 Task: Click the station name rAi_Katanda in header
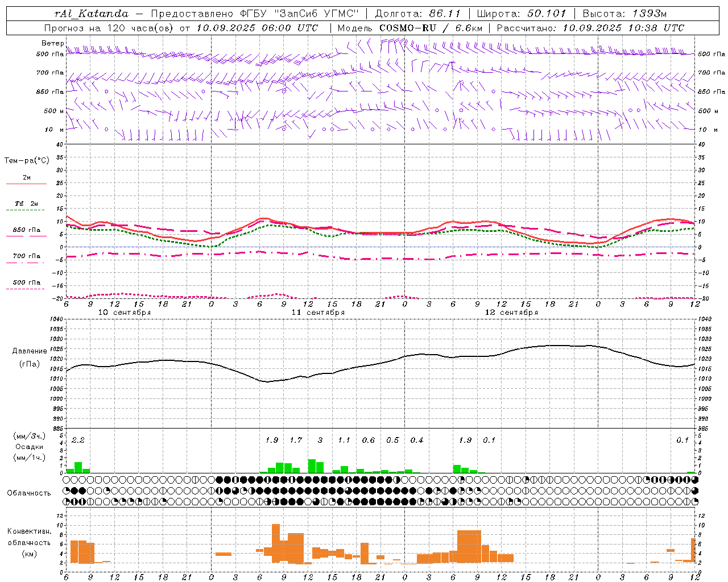click(x=92, y=14)
